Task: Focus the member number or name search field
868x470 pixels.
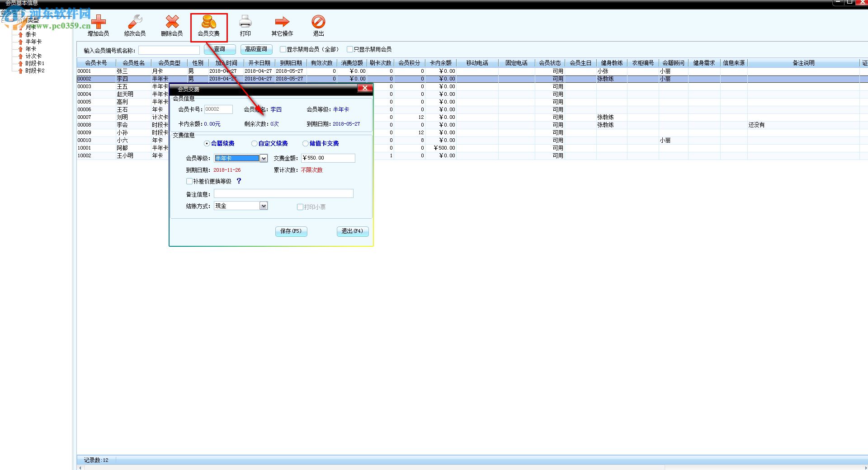Action: (x=169, y=50)
